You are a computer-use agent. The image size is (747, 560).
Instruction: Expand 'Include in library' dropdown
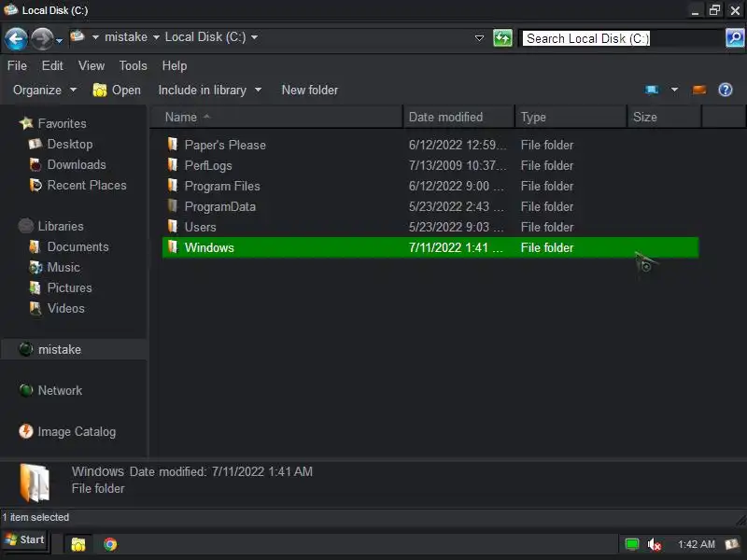pos(209,90)
